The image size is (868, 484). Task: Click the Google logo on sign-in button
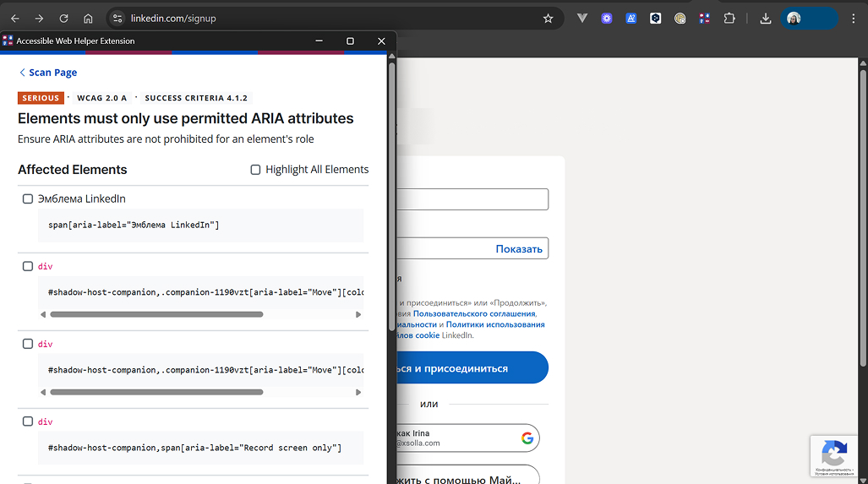pos(527,438)
